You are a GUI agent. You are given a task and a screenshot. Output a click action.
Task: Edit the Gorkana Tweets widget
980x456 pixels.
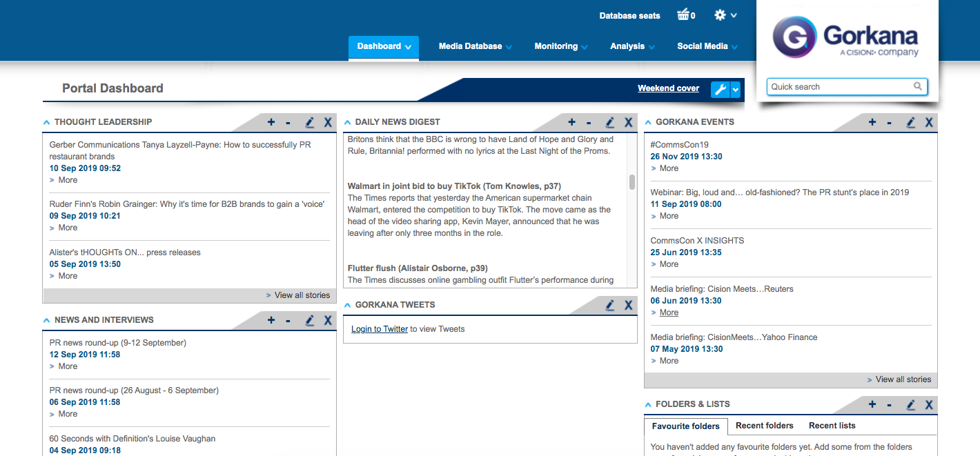pyautogui.click(x=610, y=305)
